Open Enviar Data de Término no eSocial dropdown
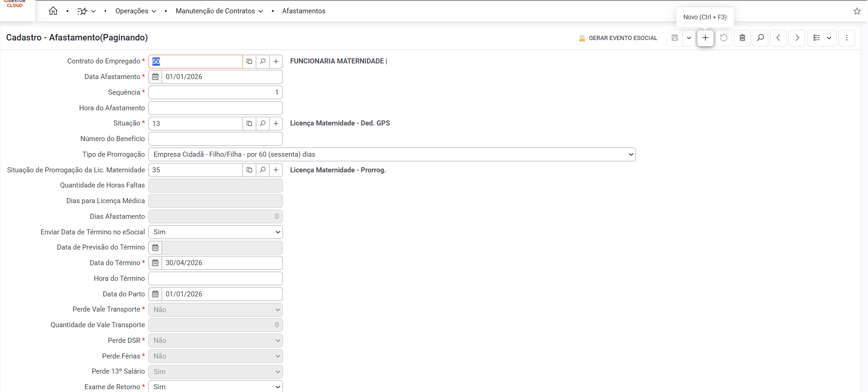 point(215,232)
